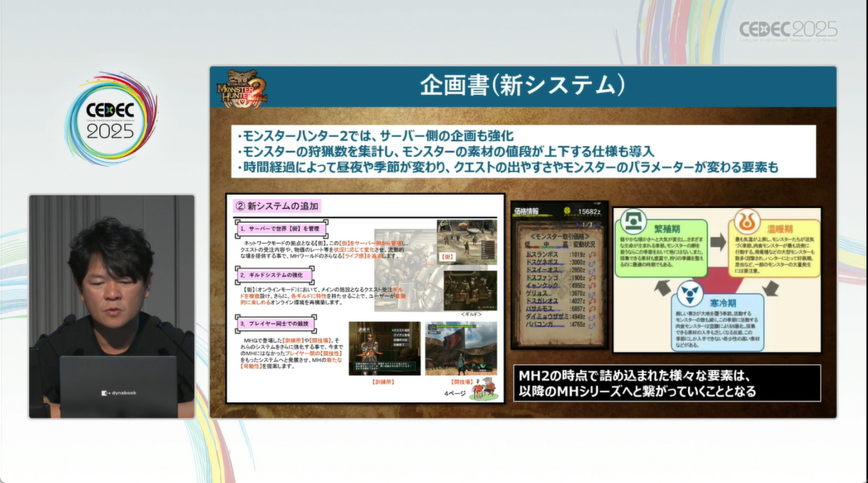Open the 闘技場 arena screenshot
The image size is (868, 483).
click(x=461, y=348)
